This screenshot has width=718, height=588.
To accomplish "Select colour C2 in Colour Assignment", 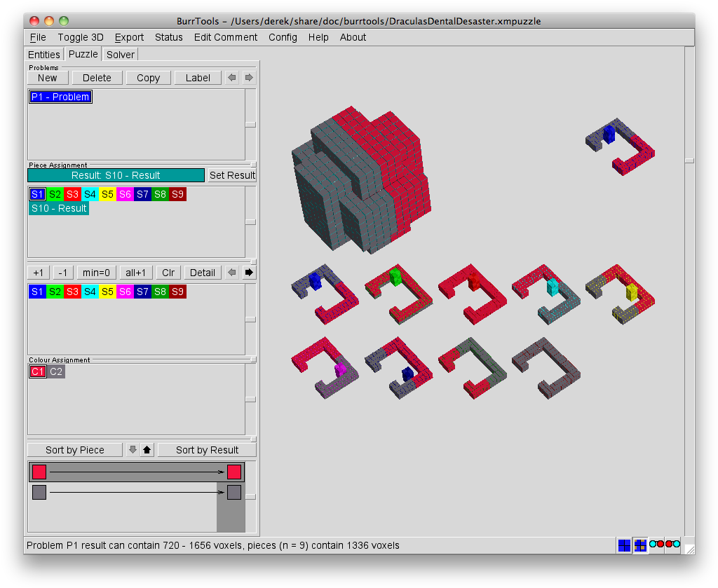I will coord(56,371).
